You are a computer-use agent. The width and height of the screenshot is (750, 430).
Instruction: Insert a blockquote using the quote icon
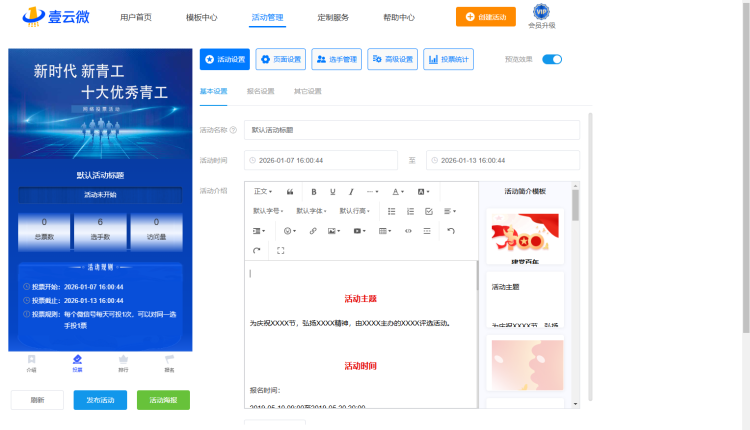[290, 191]
